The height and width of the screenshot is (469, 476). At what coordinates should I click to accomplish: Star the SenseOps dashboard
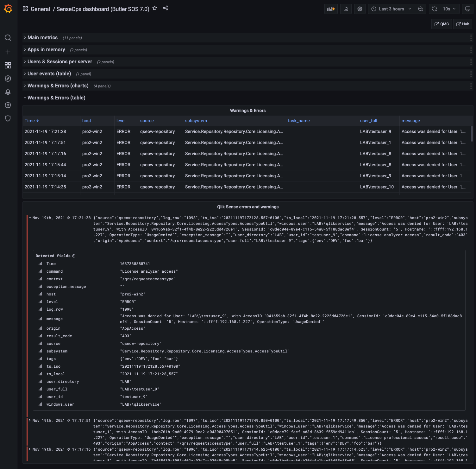click(x=155, y=8)
